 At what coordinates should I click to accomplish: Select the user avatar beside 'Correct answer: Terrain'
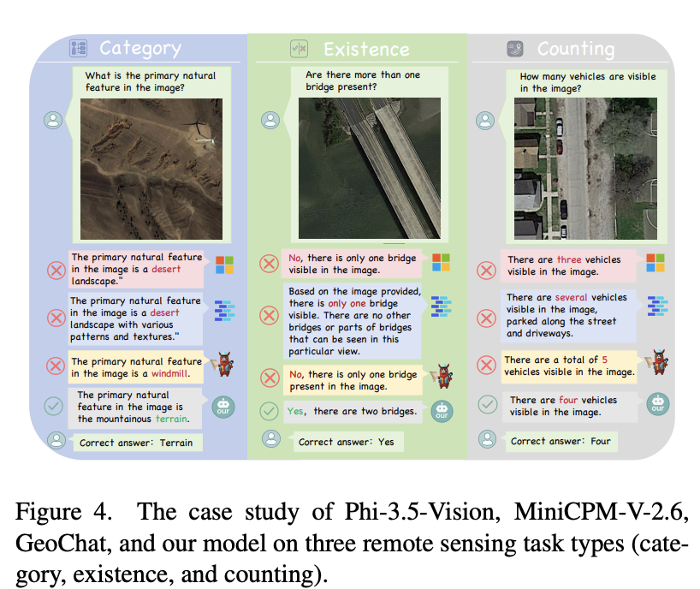click(x=56, y=440)
